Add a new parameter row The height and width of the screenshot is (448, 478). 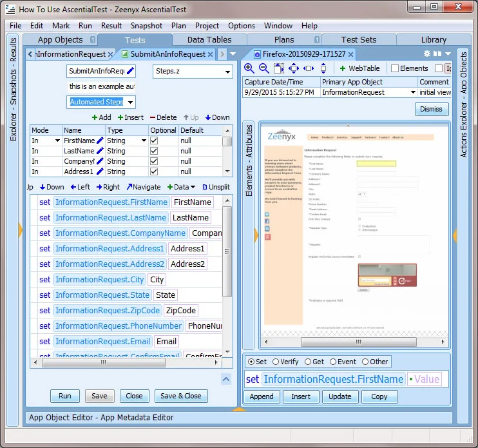tap(102, 117)
